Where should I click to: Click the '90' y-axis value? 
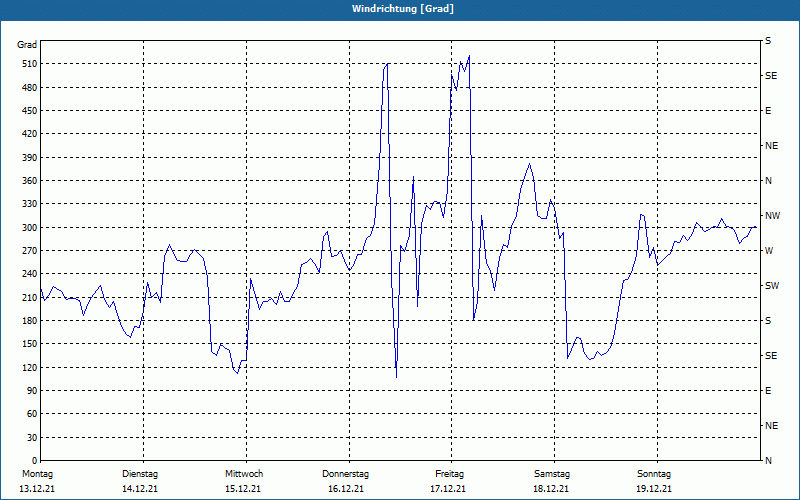tap(32, 390)
